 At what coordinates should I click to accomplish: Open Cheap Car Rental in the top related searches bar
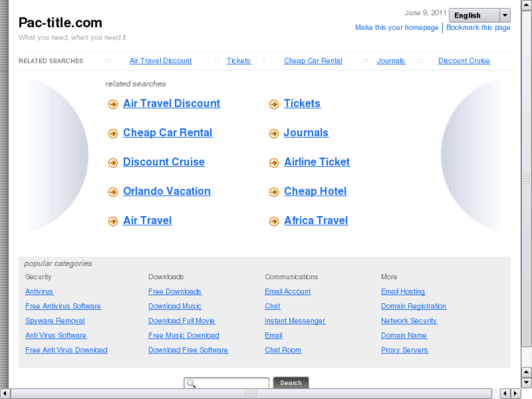point(312,61)
